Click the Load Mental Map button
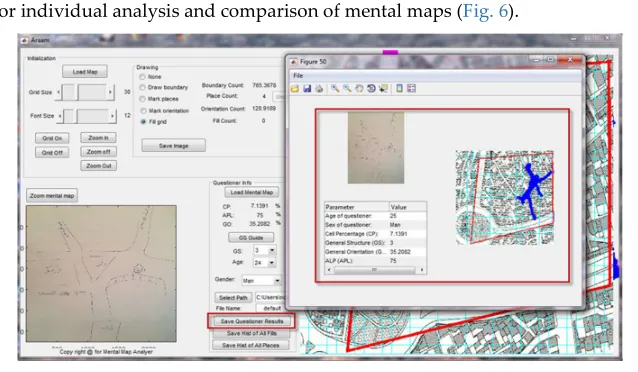The width and height of the screenshot is (638, 372). pyautogui.click(x=251, y=192)
